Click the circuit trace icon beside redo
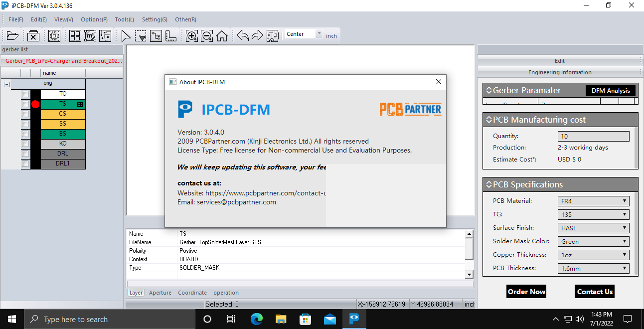 coord(273,36)
